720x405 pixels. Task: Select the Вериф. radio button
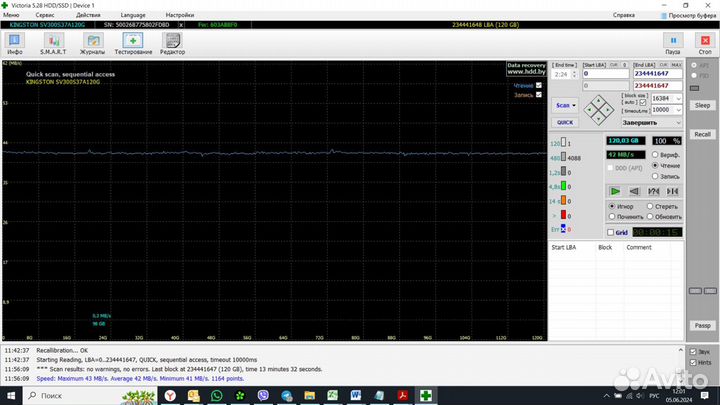pos(655,155)
